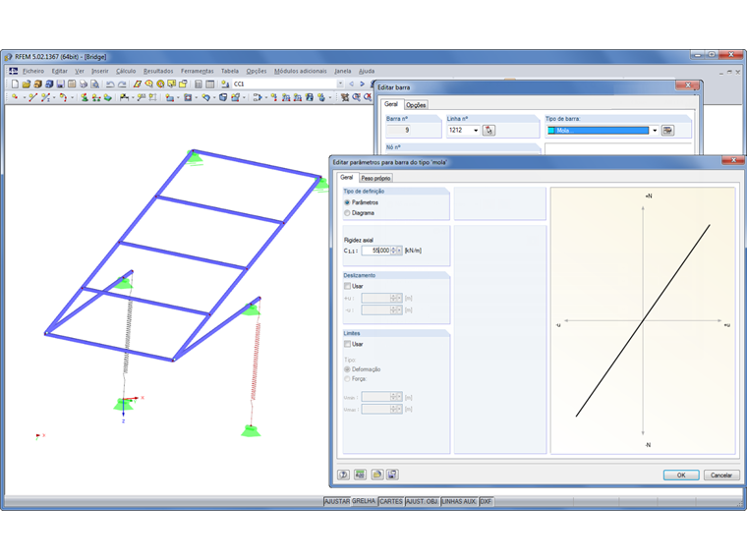Image resolution: width=747 pixels, height=560 pixels.
Task: Click the Save floppy-disk toolbar icon
Action: 61,84
